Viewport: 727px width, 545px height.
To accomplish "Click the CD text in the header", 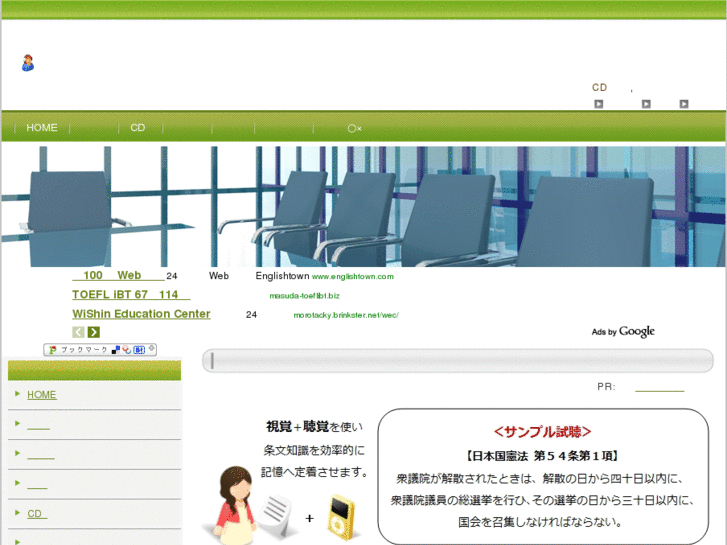I will [599, 87].
